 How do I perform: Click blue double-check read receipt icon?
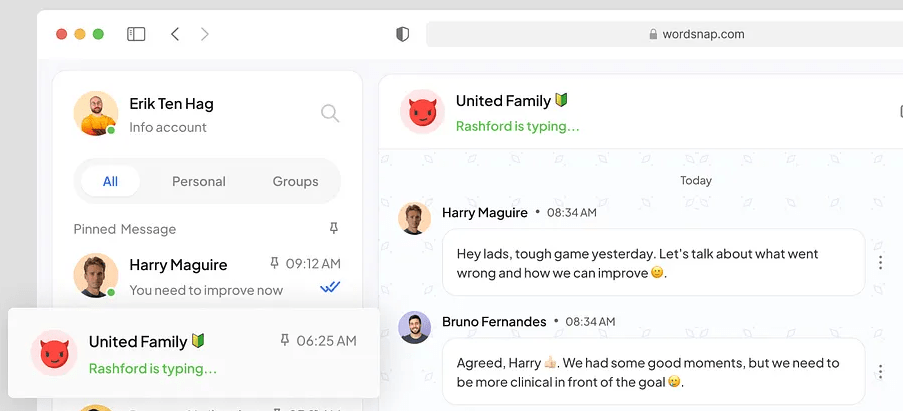(329, 288)
